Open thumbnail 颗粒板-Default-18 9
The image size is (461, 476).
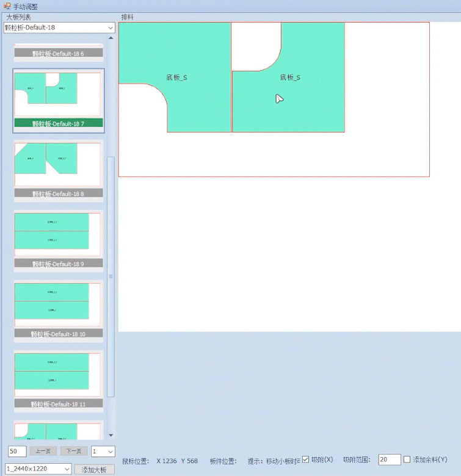click(58, 234)
